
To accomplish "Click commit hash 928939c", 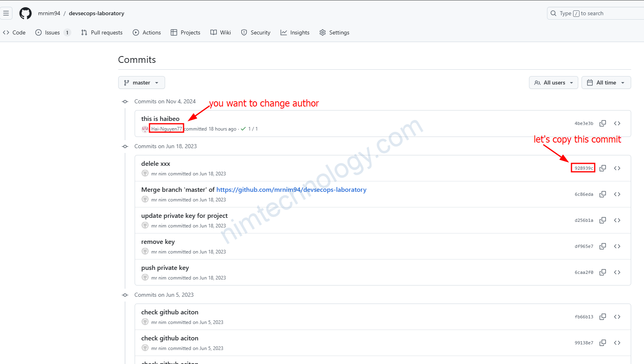I will click(x=583, y=168).
